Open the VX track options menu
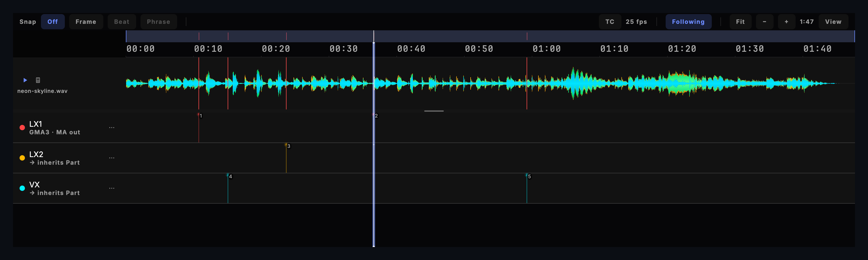 tap(112, 188)
